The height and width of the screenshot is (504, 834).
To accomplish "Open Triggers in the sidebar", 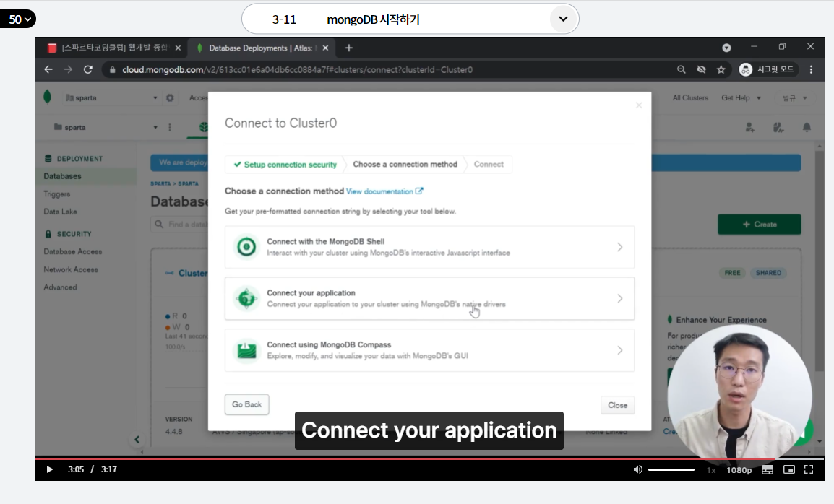I will pyautogui.click(x=57, y=194).
